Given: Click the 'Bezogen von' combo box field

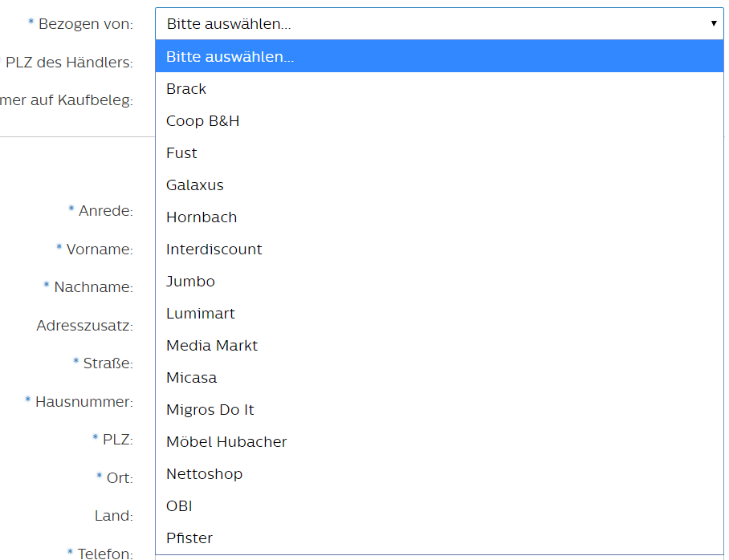Looking at the screenshot, I should pyautogui.click(x=434, y=23).
